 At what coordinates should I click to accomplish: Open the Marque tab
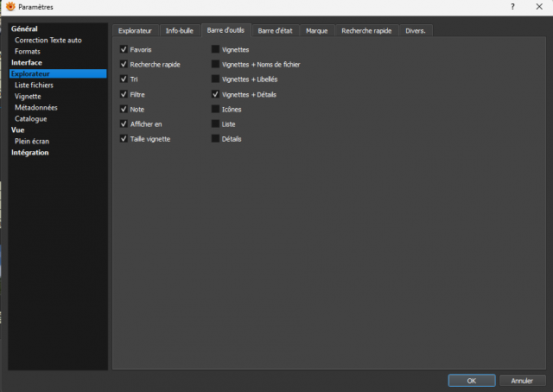[x=317, y=31]
